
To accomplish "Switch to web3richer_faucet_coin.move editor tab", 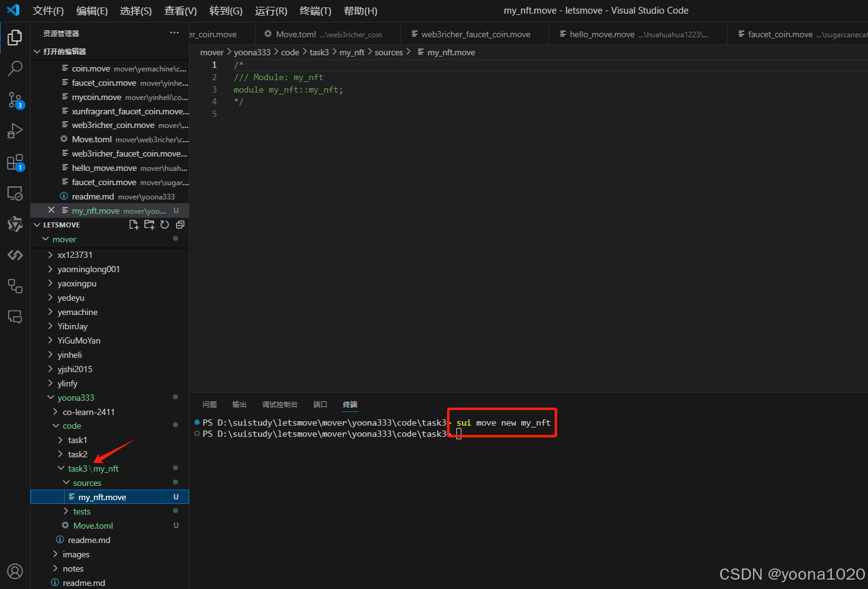I will (475, 34).
